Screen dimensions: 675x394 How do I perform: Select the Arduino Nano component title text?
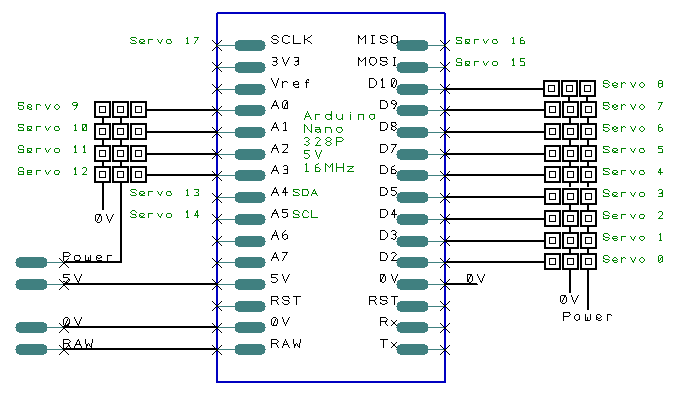[339, 122]
